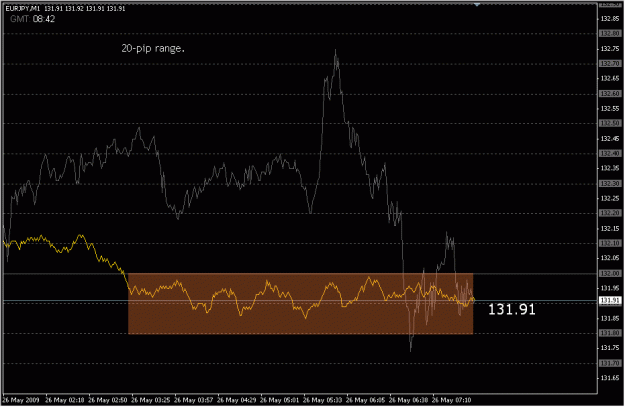Click the 132.30 level label on axis
The width and height of the screenshot is (625, 407).
610,183
